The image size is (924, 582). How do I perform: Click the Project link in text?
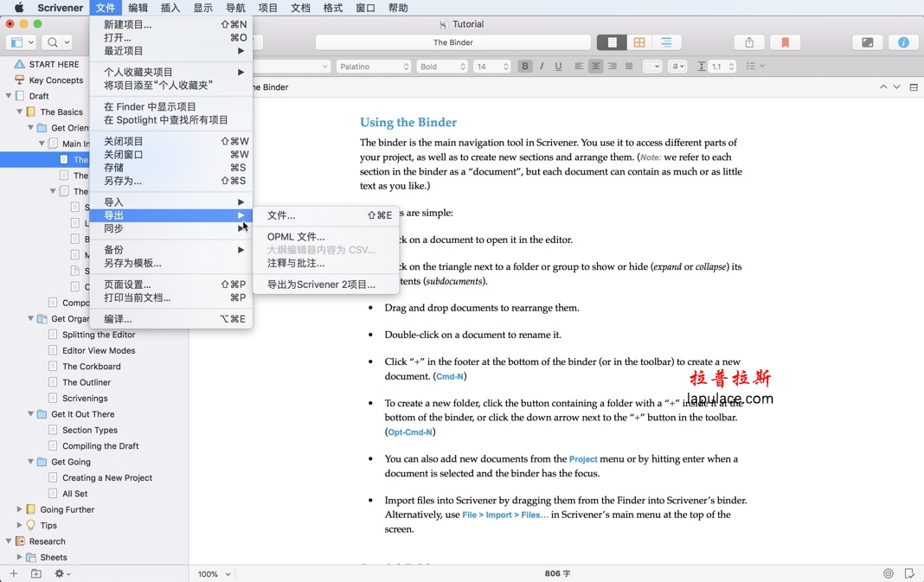pos(583,459)
